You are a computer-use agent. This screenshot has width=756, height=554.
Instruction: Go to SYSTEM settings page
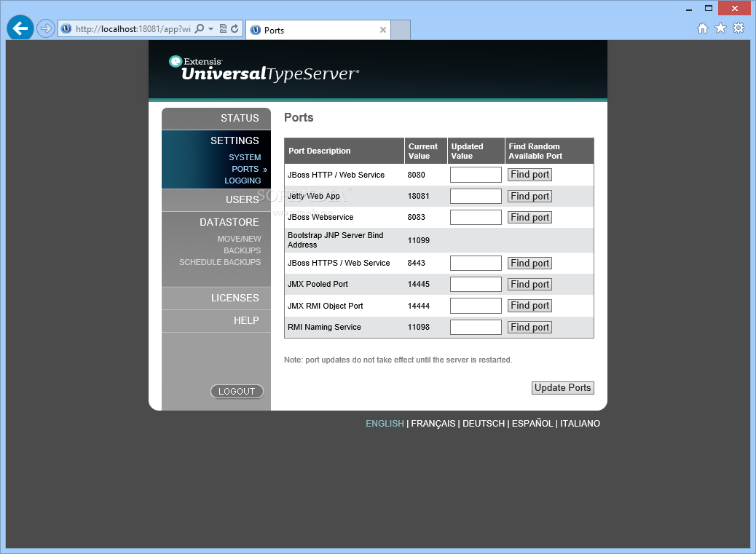[245, 157]
